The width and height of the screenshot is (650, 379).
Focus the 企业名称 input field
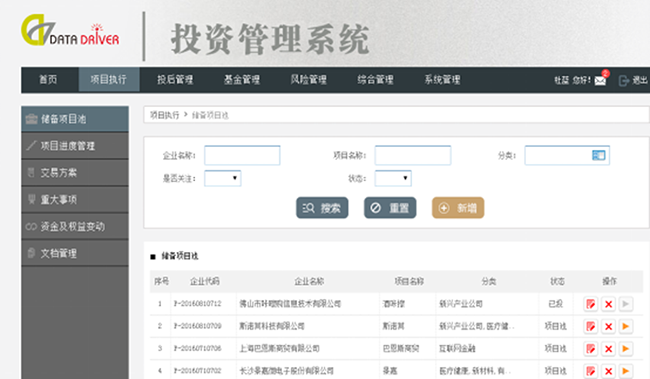click(x=242, y=155)
